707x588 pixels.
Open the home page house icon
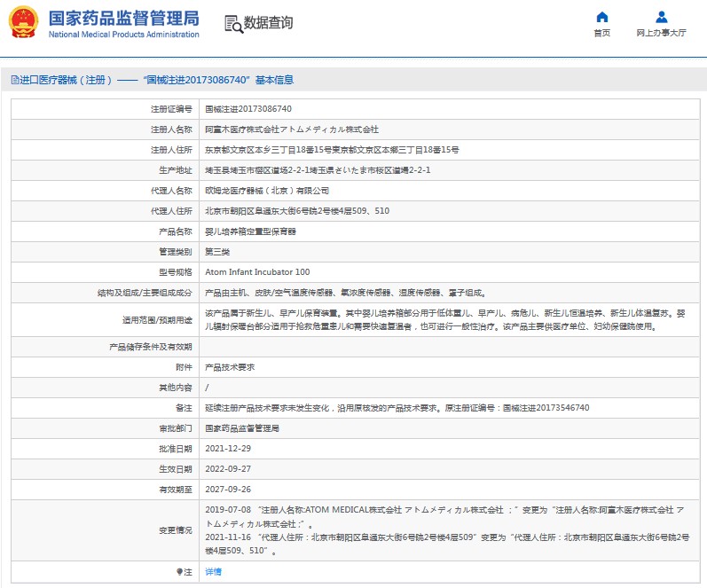click(x=602, y=17)
